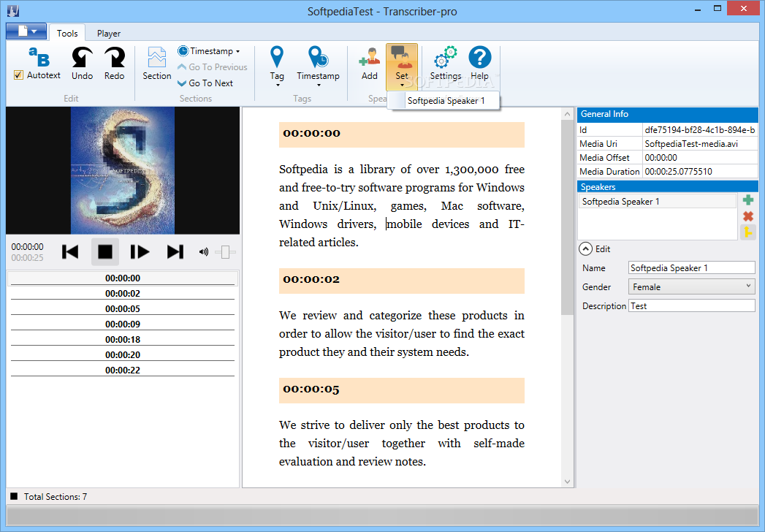The height and width of the screenshot is (532, 765).
Task: Click paragraph beginning "We review and categorize"
Action: (x=402, y=333)
